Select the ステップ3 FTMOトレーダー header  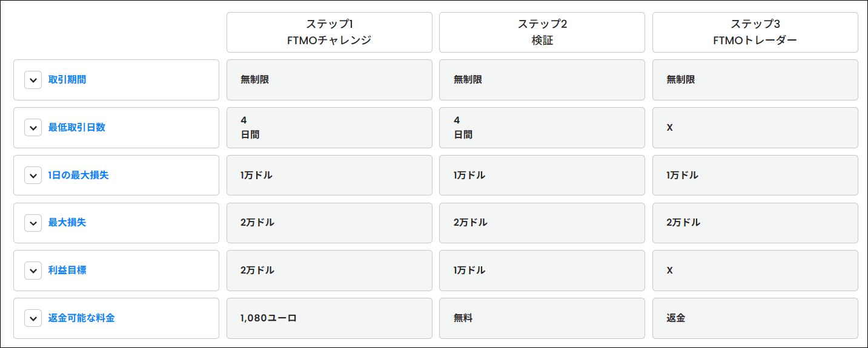pyautogui.click(x=755, y=33)
